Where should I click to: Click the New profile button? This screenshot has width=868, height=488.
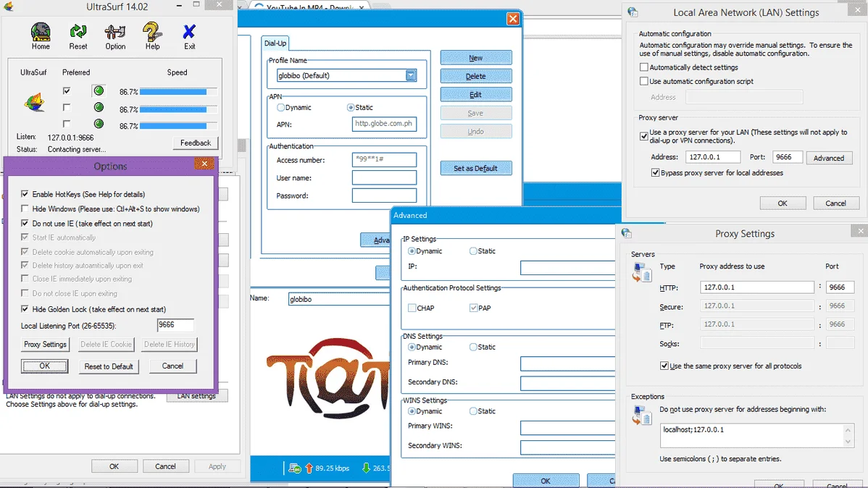click(475, 57)
